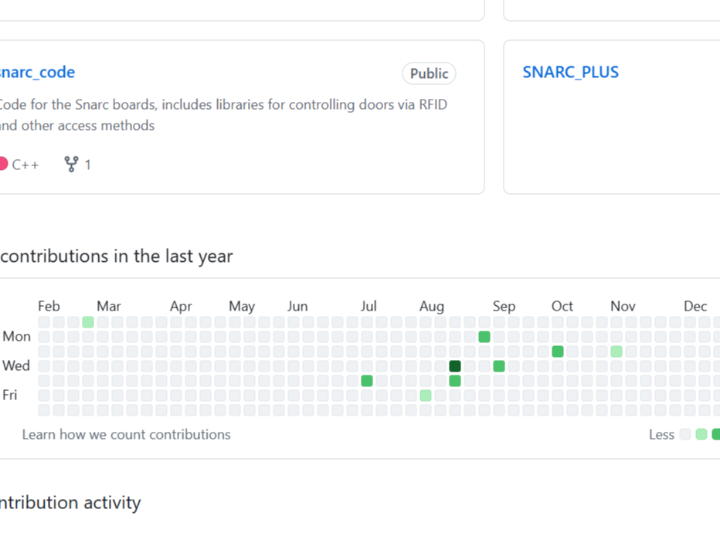Select the green Wednesday cell in September
Screen dimensions: 720x540
[499, 366]
